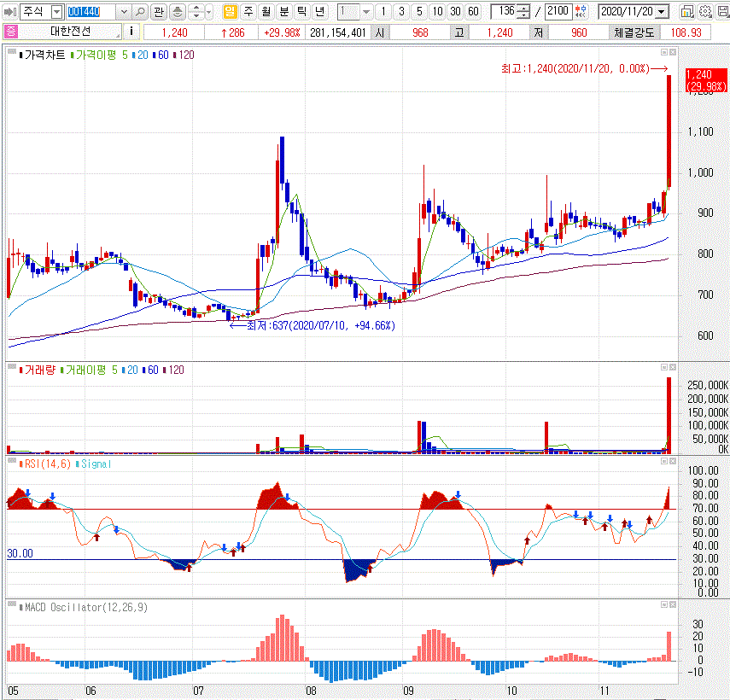Select the 5 interval button

click(x=419, y=12)
